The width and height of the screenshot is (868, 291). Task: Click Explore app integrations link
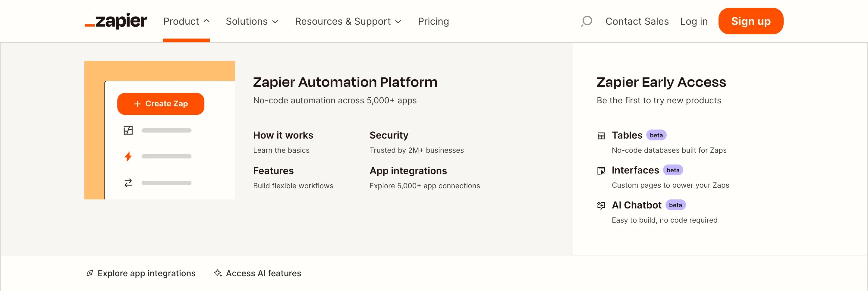coord(146,273)
